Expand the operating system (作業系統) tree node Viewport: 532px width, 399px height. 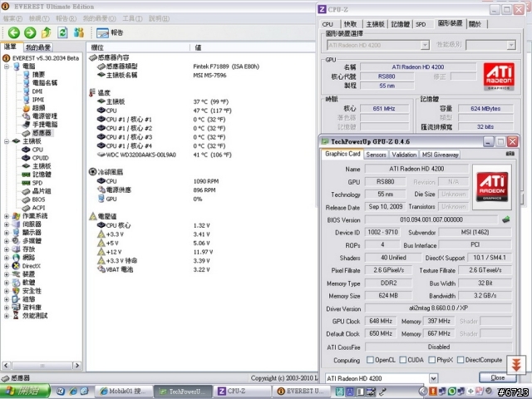[7, 216]
